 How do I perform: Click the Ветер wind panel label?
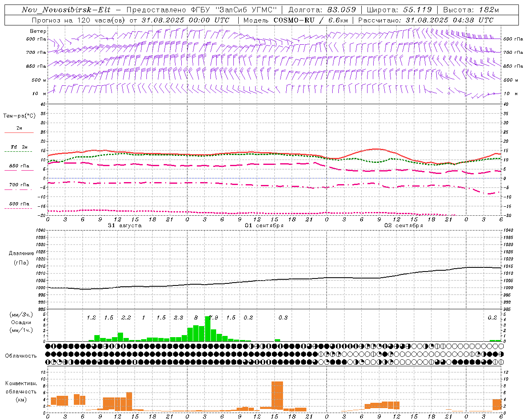click(38, 31)
